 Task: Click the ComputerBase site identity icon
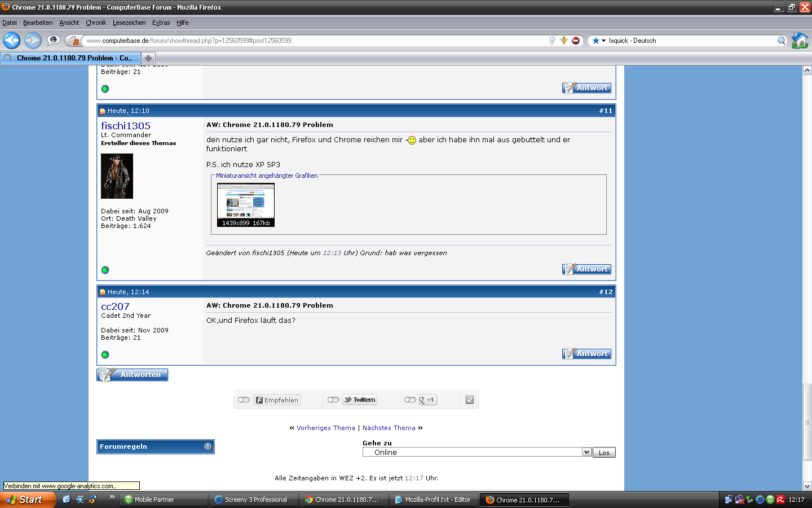74,41
